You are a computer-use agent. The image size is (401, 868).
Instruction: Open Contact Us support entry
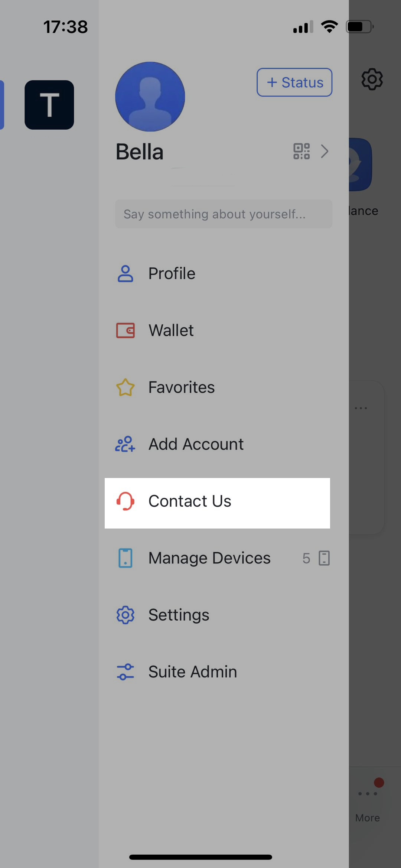click(190, 501)
